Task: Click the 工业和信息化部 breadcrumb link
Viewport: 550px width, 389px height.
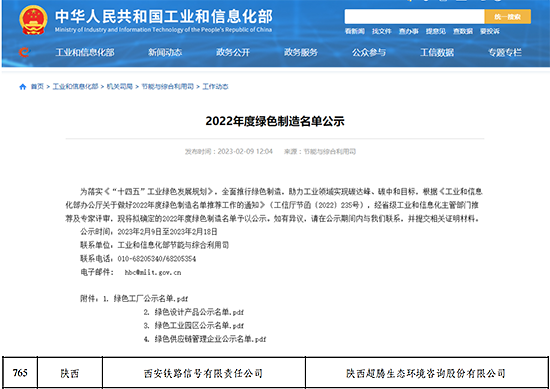Action: tap(75, 87)
